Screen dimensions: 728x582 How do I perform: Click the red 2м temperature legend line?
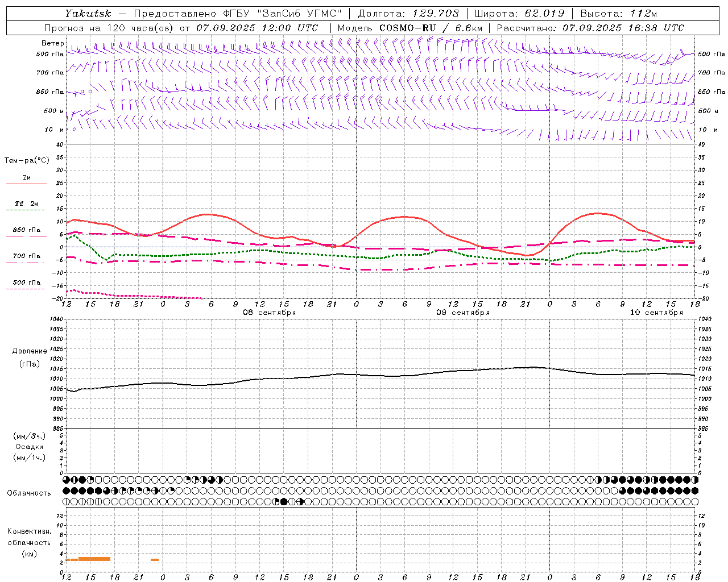click(26, 184)
